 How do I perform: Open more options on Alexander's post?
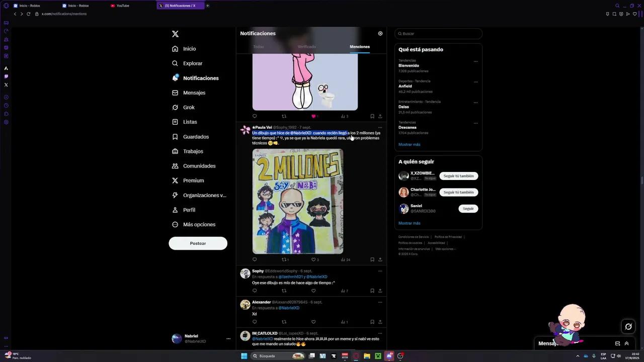(380, 302)
